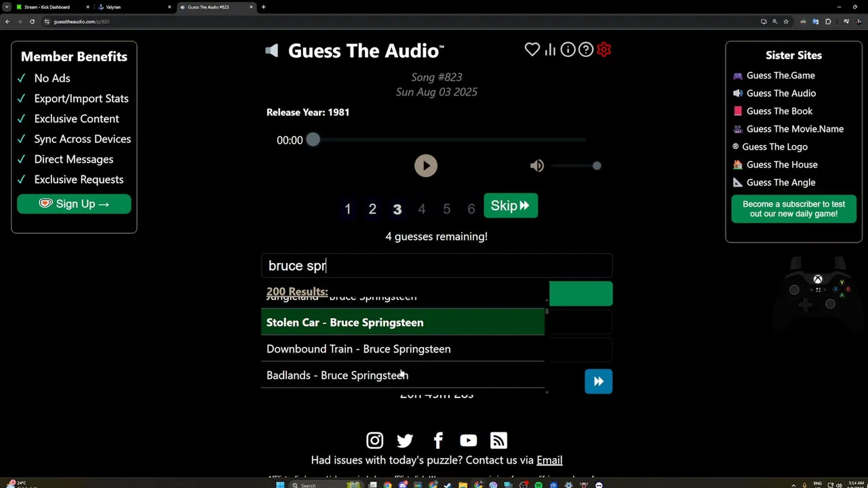The image size is (868, 488).
Task: Click the green Skip button
Action: 511,205
